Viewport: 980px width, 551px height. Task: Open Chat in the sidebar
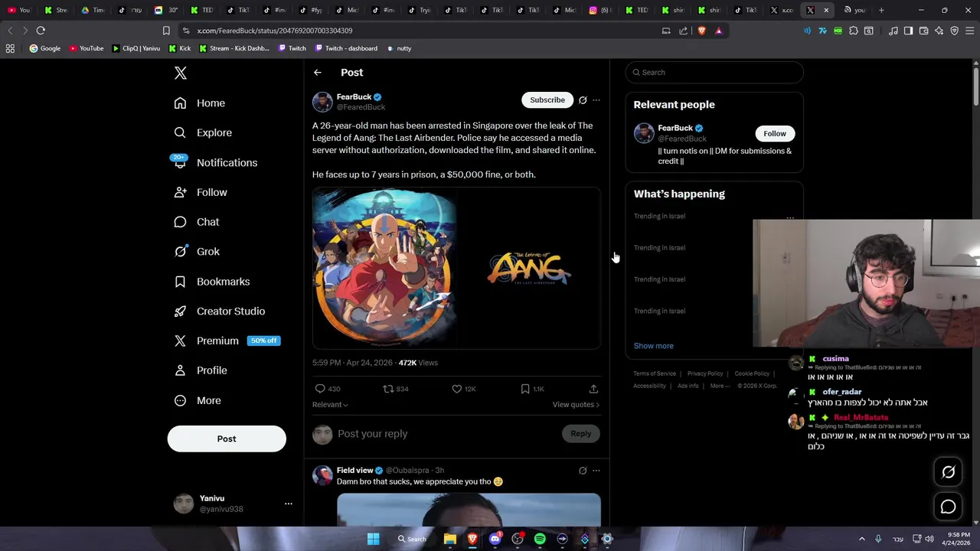[197, 222]
